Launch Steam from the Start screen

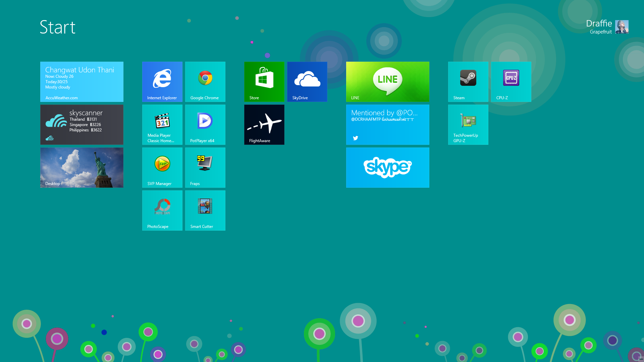tap(468, 81)
